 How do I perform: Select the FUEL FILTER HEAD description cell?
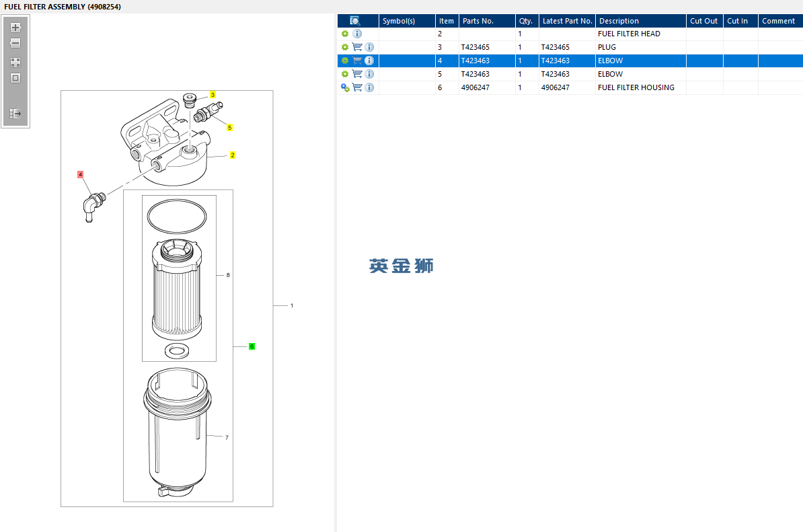point(641,34)
